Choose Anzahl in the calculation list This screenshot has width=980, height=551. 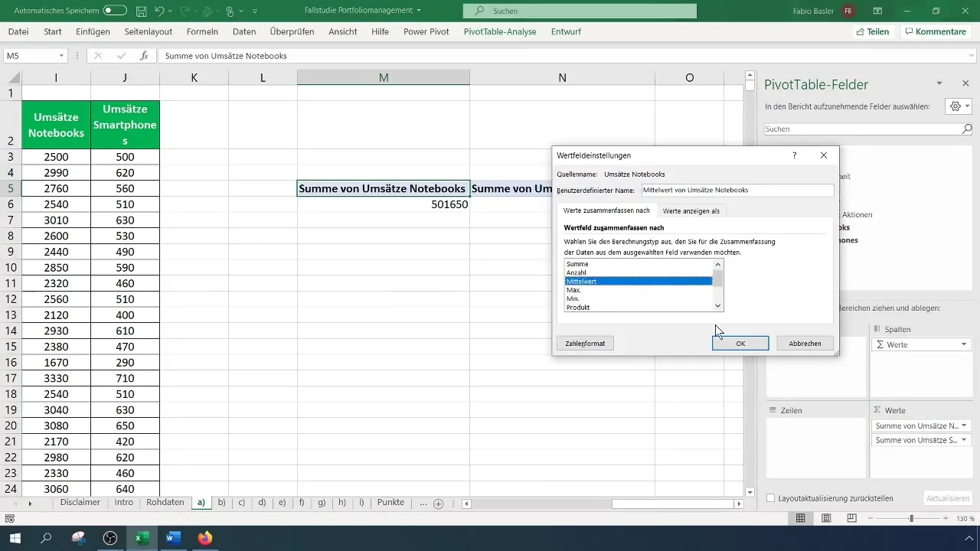click(x=639, y=272)
